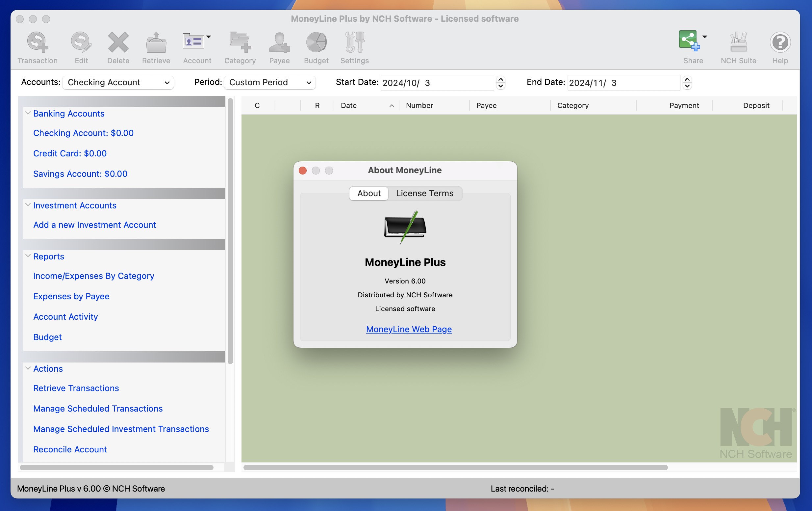Close the About MoneyLine dialog
812x511 pixels.
coord(302,171)
